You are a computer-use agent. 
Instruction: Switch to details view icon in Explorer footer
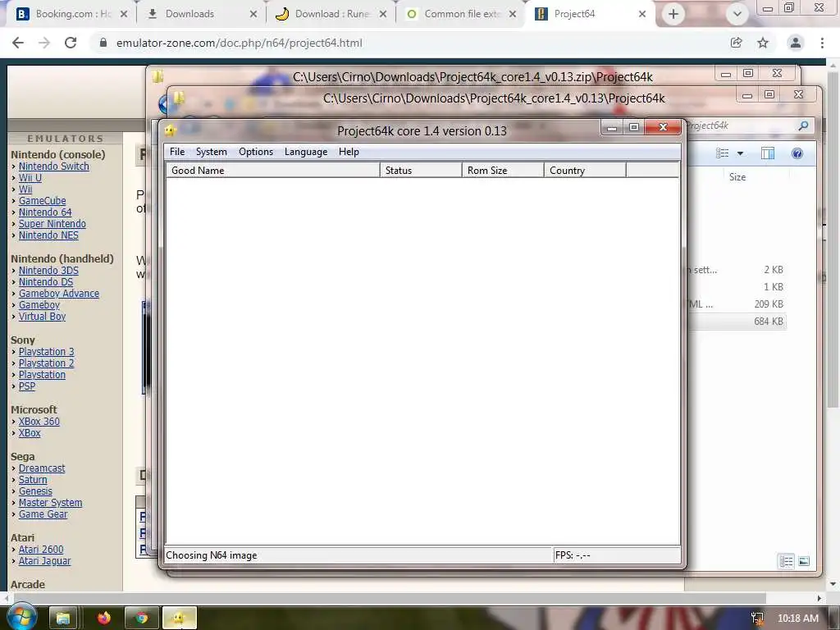point(787,561)
